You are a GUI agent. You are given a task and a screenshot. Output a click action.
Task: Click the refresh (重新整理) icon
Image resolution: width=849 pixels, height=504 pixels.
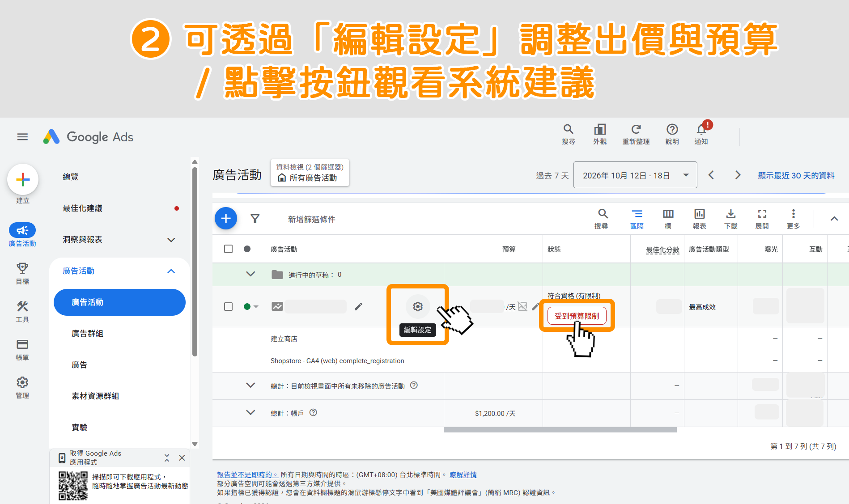click(x=636, y=134)
